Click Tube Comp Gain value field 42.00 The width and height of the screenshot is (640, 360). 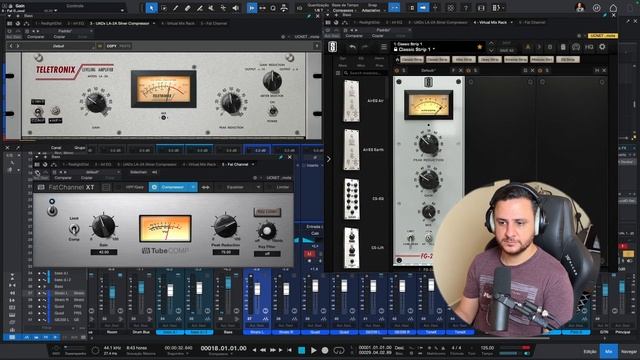click(x=104, y=252)
